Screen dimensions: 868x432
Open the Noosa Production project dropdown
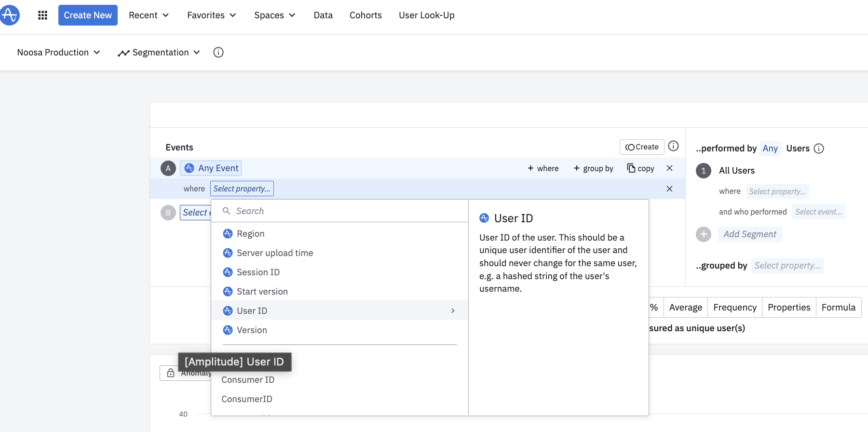click(x=58, y=53)
